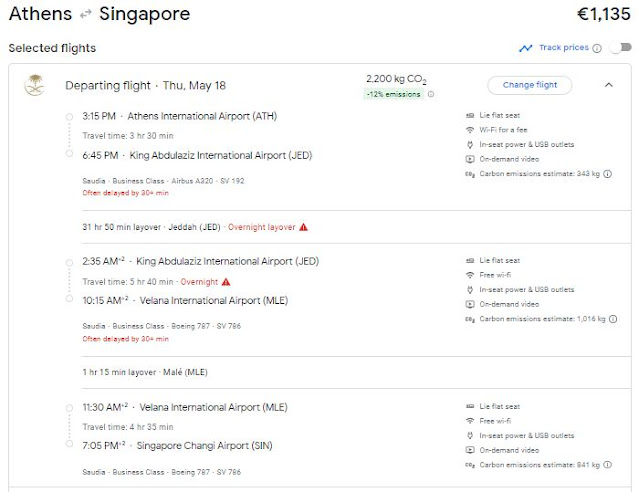Screen dimensions: 639x492
Task: Click warning triangle next to Overnight travel time
Action: [226, 282]
